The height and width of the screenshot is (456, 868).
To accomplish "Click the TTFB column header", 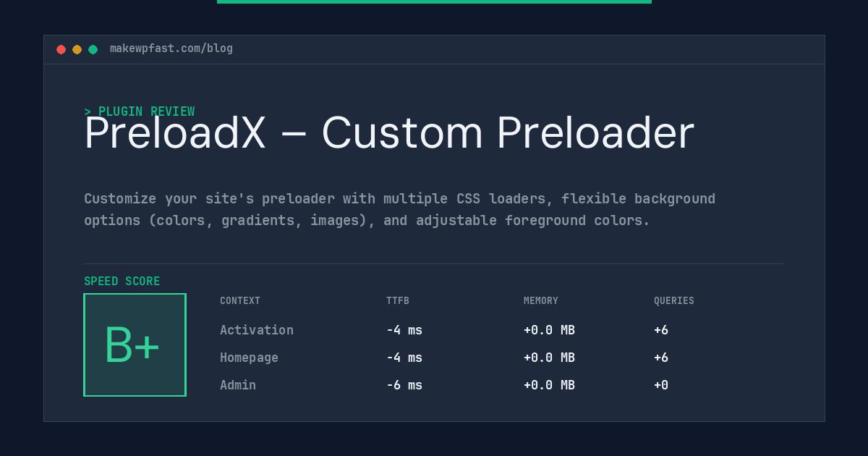I will [x=398, y=301].
